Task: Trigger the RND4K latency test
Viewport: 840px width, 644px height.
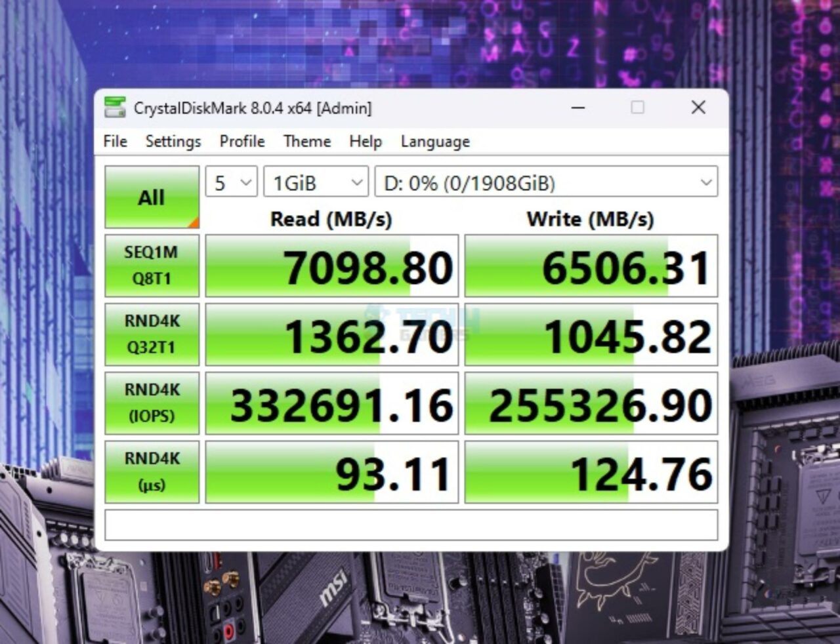Action: click(x=152, y=471)
